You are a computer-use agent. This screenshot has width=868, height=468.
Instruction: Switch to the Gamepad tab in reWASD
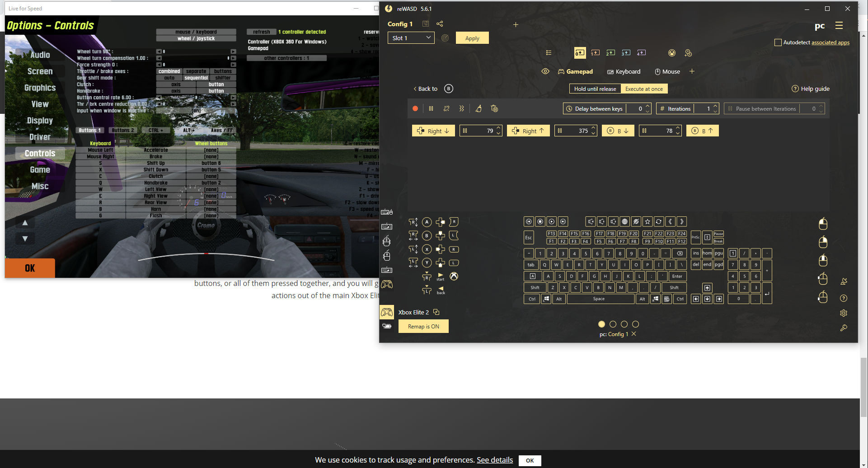click(x=575, y=71)
